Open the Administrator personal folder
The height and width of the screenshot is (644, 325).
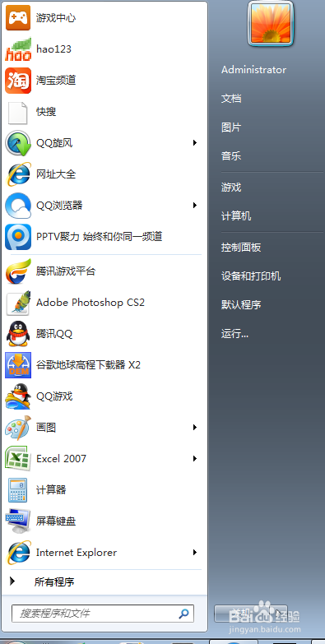coord(253,70)
